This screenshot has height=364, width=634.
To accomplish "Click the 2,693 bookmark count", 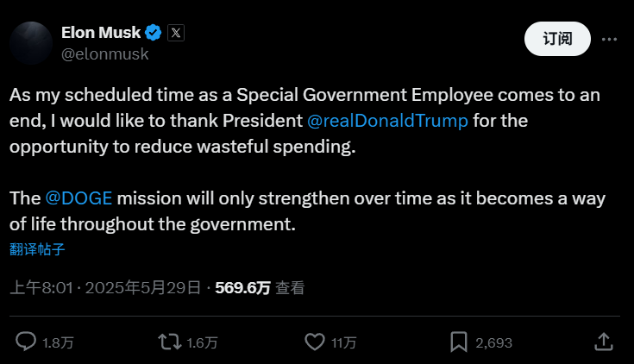I will click(x=493, y=342).
